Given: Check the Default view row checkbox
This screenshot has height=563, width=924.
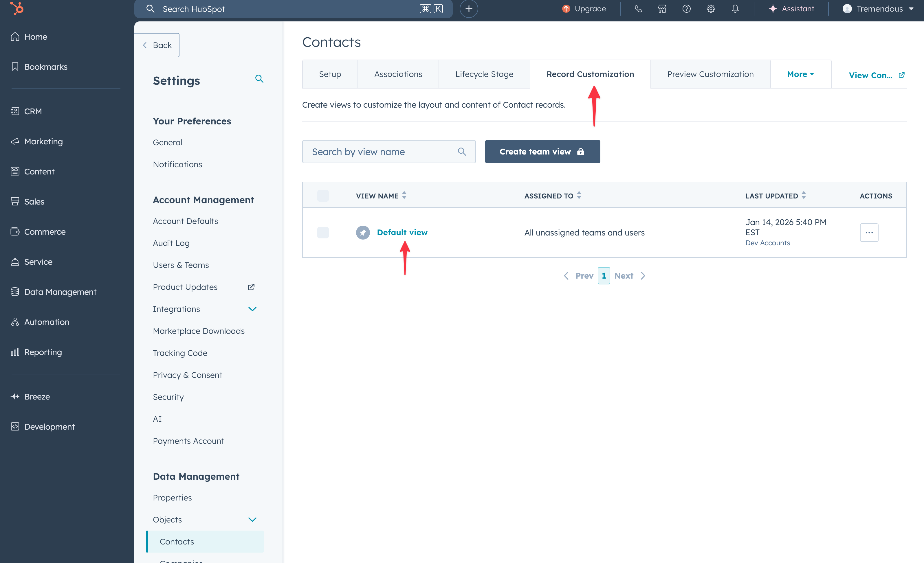Looking at the screenshot, I should click(323, 232).
